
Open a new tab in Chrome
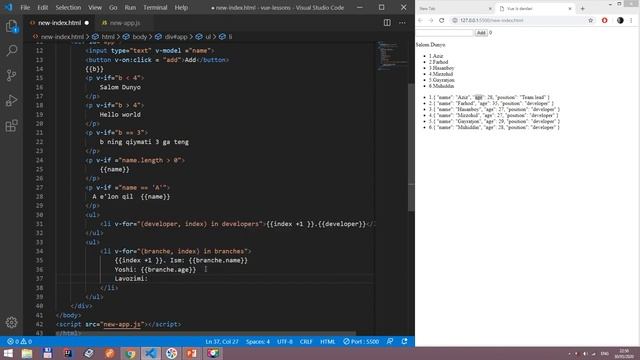point(582,9)
